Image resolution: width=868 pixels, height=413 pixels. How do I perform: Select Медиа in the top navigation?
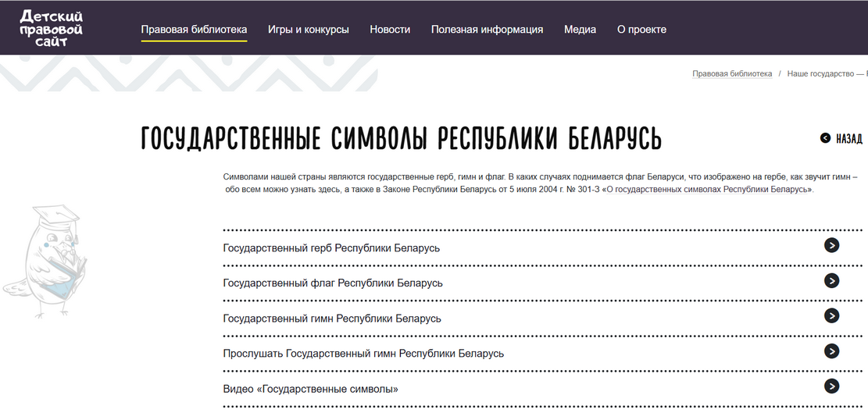(x=580, y=30)
